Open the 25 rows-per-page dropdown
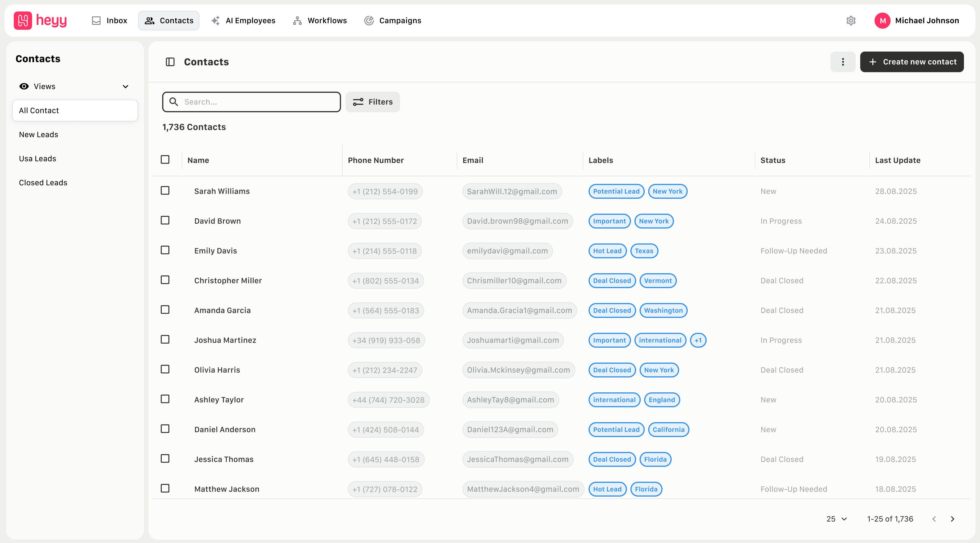This screenshot has height=543, width=980. (836, 519)
